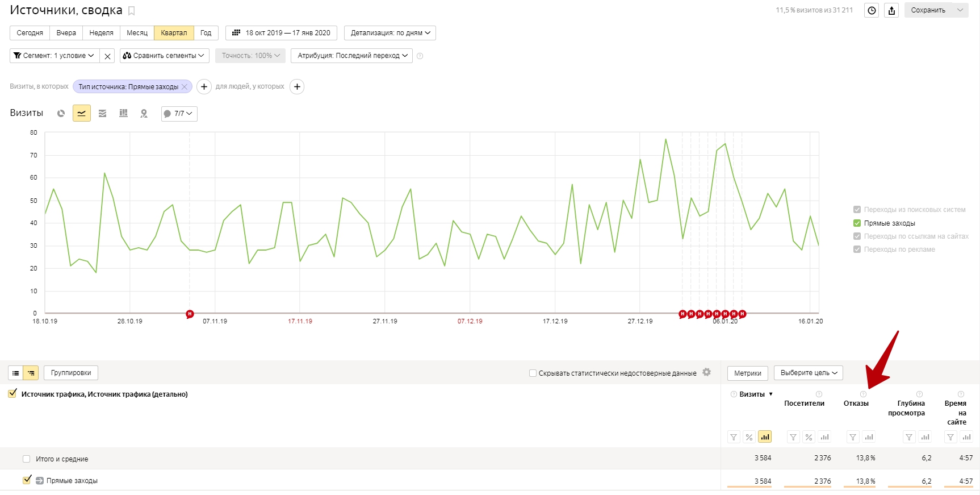Enable hiding statistically unreliable data
The image size is (980, 495).
click(533, 373)
